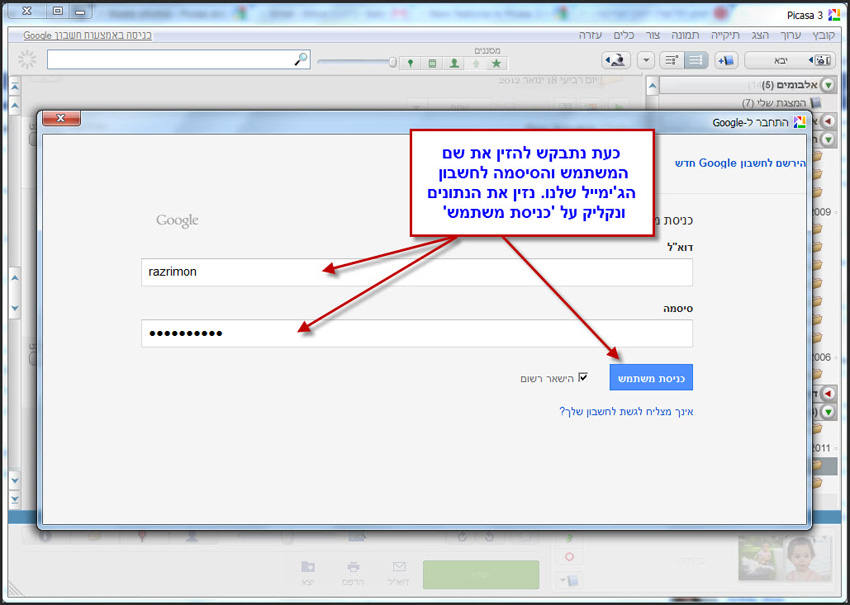Click the email field containing razrimon
Viewport: 850px width, 605px height.
(x=416, y=272)
